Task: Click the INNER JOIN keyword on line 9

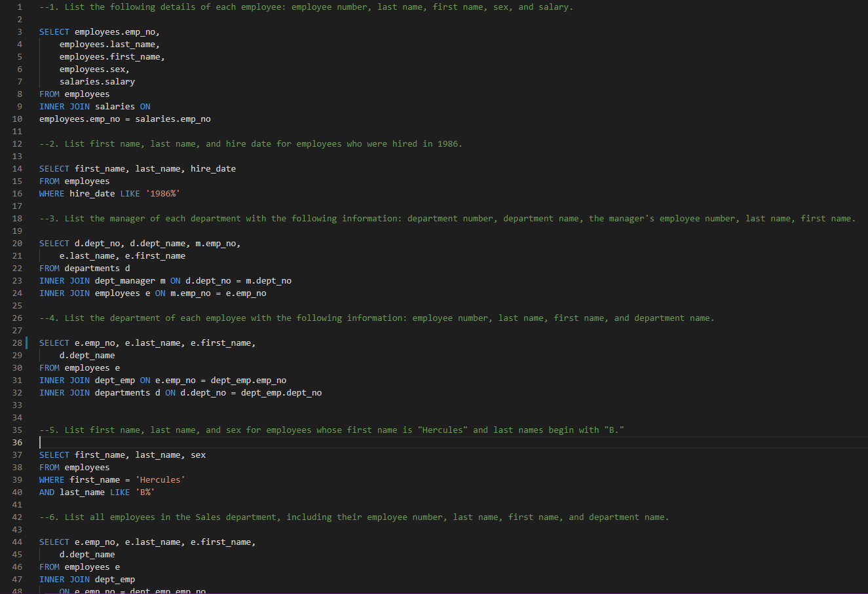Action: (x=64, y=106)
